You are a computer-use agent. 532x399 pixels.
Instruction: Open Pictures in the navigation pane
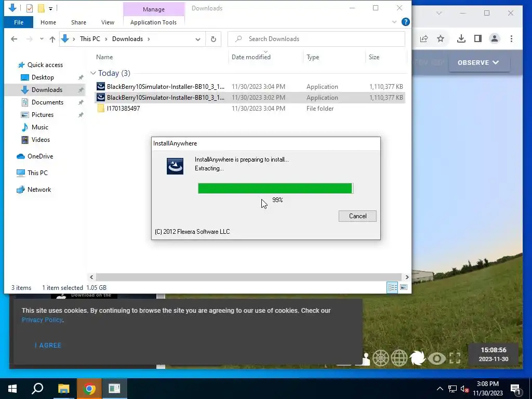[43, 115]
